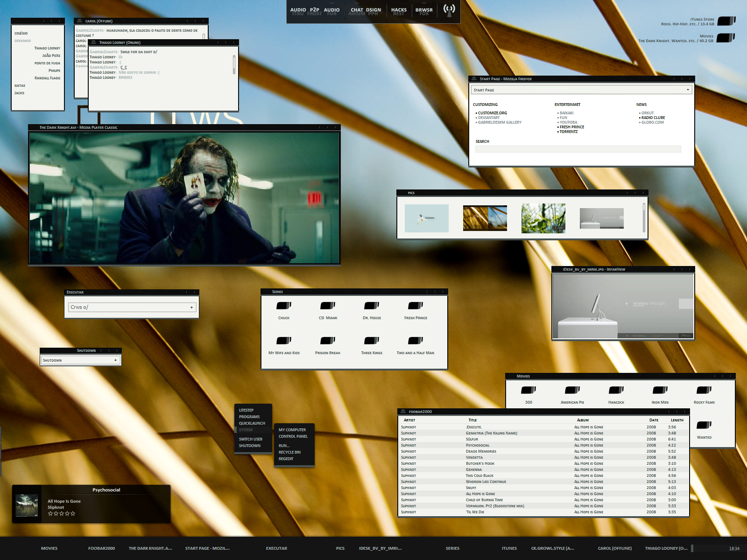
Task: Open the customize.org link
Action: pos(492,113)
